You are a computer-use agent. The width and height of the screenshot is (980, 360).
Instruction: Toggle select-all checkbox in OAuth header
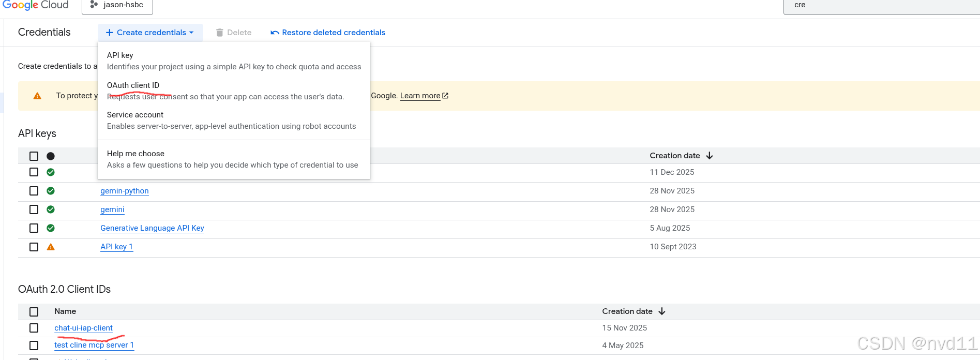tap(34, 312)
